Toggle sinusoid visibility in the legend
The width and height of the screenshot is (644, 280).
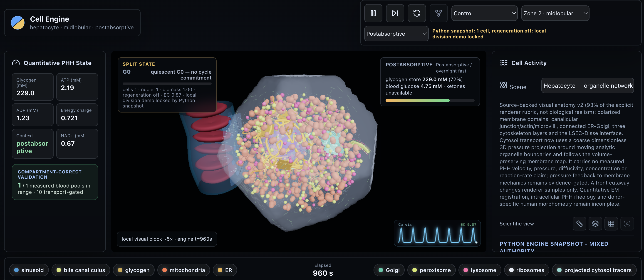(29, 270)
